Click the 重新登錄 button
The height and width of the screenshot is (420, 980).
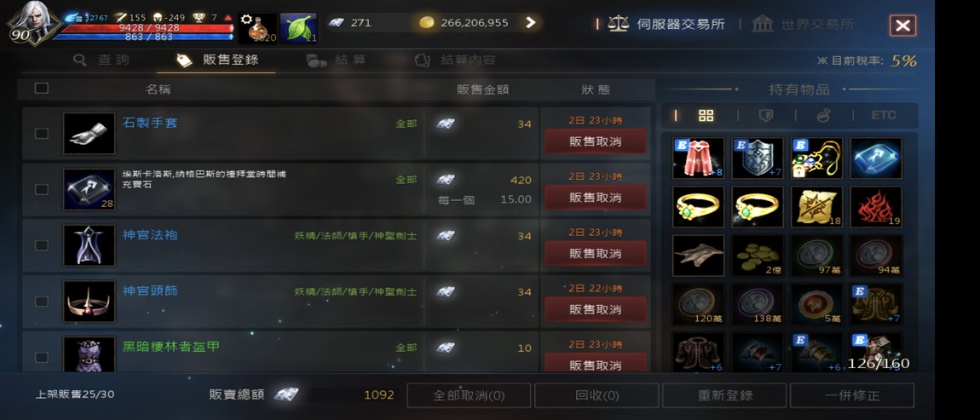[x=724, y=395]
